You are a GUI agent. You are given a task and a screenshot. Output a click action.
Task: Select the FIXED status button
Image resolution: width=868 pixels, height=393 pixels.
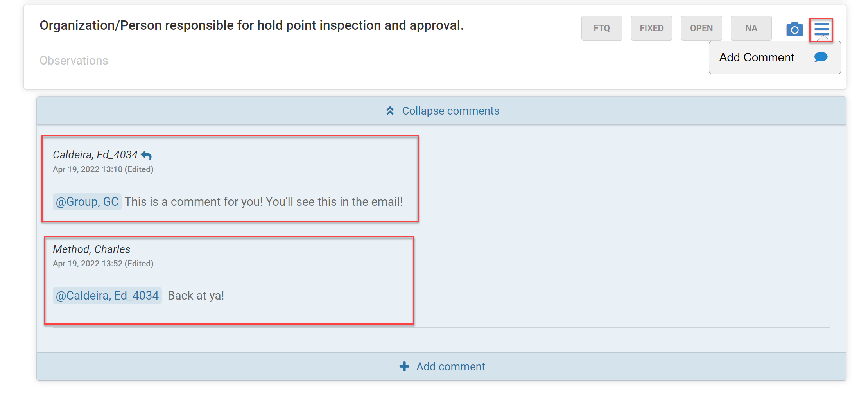point(651,28)
